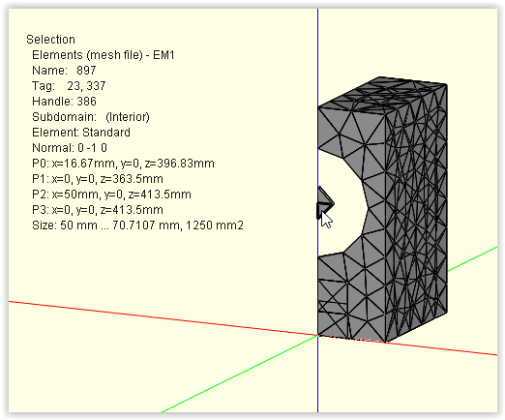
Task: Click 'Elements (mesh file) - EM1' line
Action: coord(104,55)
